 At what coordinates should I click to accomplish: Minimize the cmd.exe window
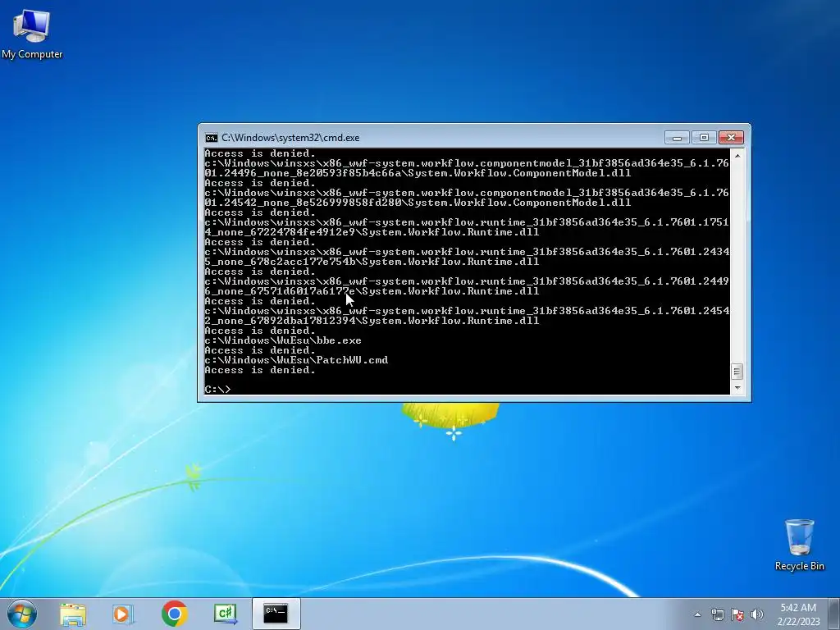[x=677, y=138]
